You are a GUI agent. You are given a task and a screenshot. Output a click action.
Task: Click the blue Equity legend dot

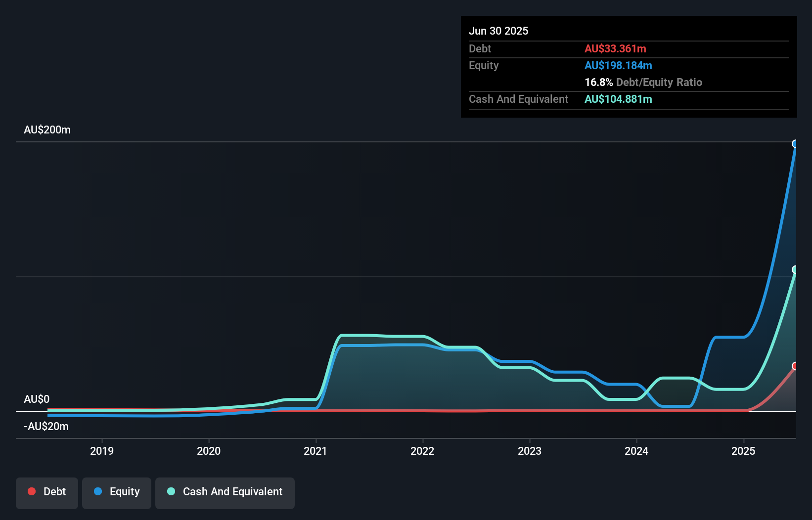point(98,491)
